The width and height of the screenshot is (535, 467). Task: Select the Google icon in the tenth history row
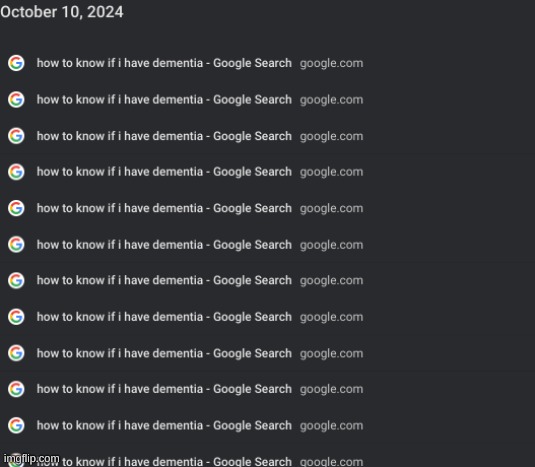pos(16,389)
